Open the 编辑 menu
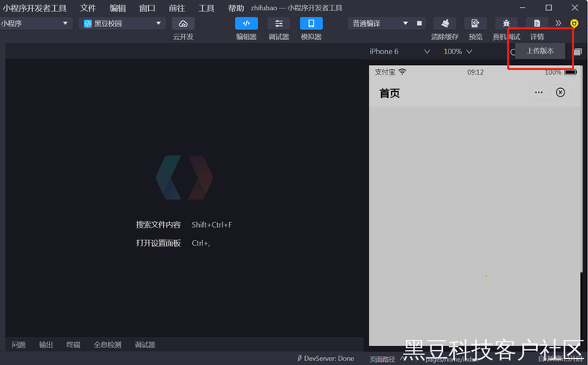 click(118, 8)
